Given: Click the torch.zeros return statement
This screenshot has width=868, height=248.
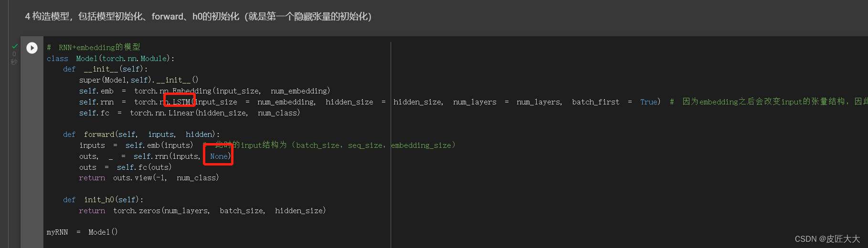Looking at the screenshot, I should click(202, 211).
